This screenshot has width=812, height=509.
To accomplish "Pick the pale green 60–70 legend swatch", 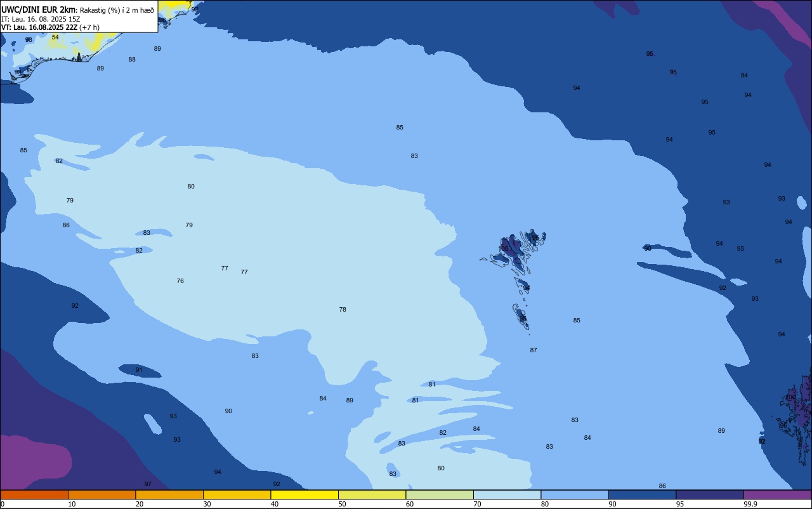I will point(440,494).
